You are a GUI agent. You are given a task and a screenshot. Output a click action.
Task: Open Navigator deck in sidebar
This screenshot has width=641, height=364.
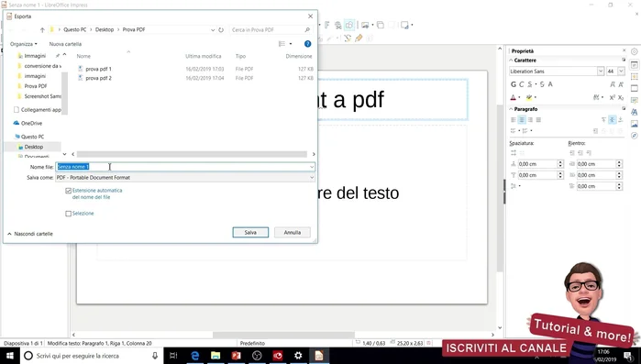coord(634,136)
